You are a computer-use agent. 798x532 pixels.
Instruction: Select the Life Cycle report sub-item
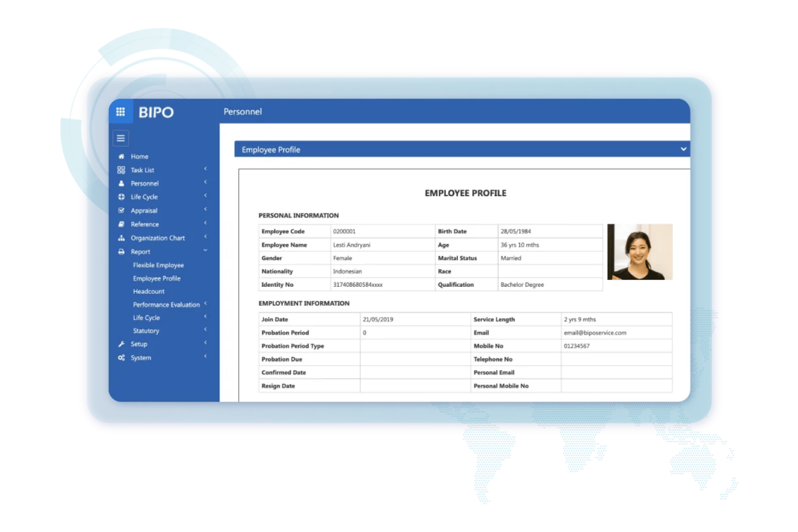click(147, 317)
